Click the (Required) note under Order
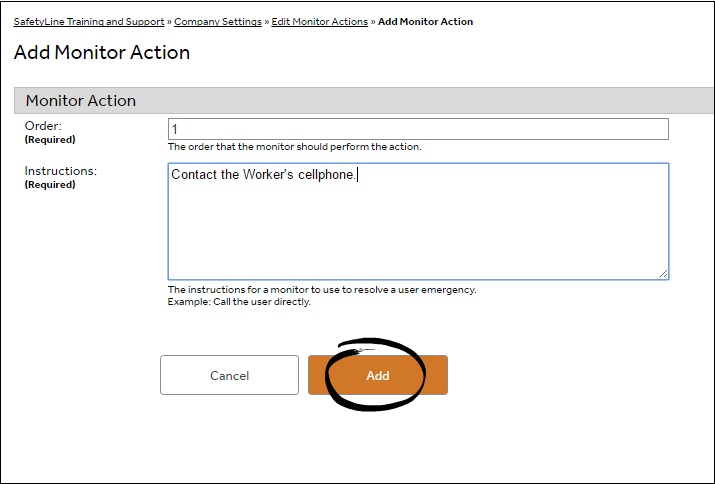 [x=50, y=140]
